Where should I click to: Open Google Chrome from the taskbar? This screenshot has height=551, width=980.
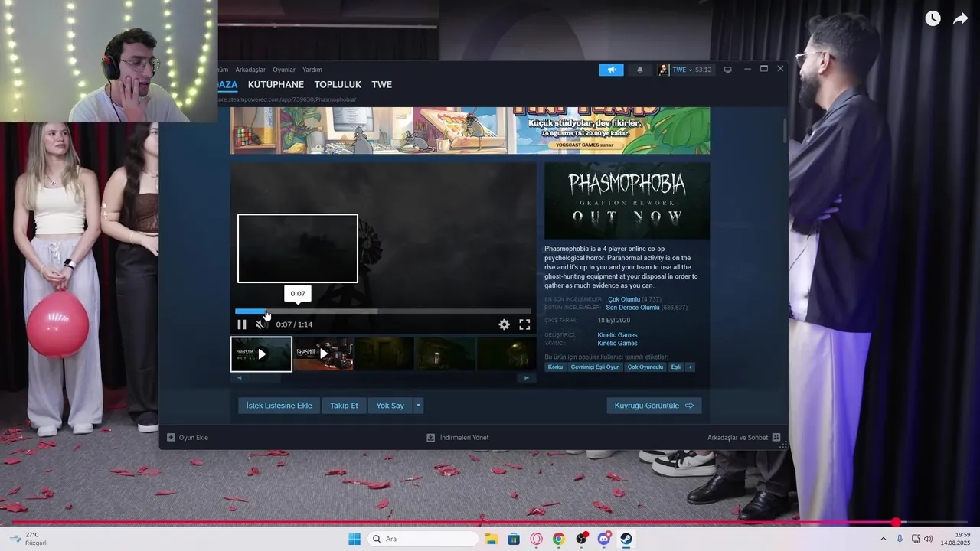(x=559, y=539)
